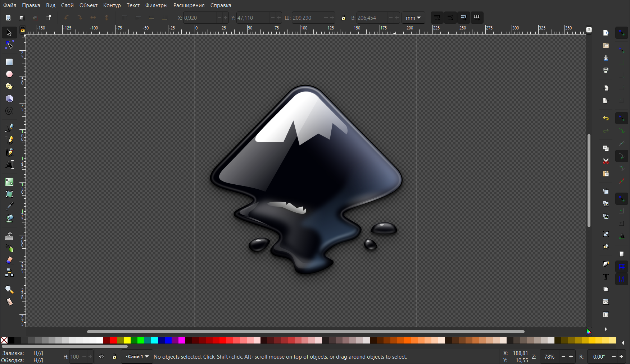The image size is (630, 364).
Task: Select the Calligraphy tool
Action: [9, 152]
